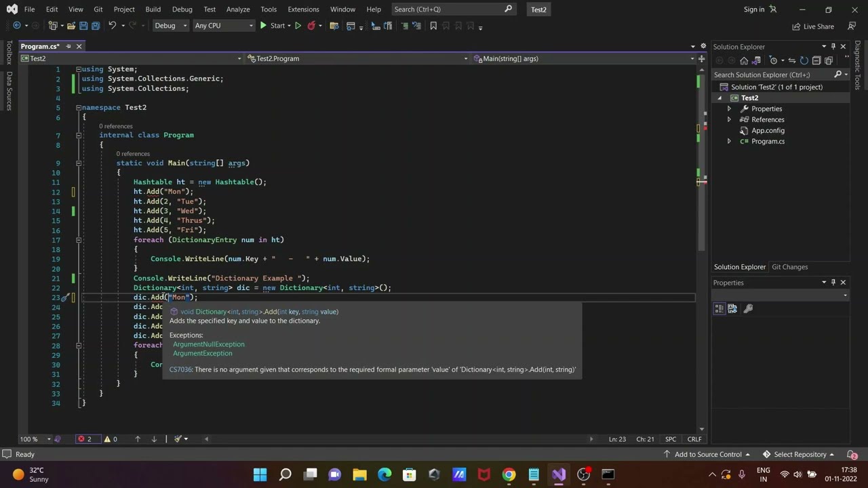Click the Alphabetical sort icon in Properties panel
This screenshot has width=868, height=488.
point(732,308)
